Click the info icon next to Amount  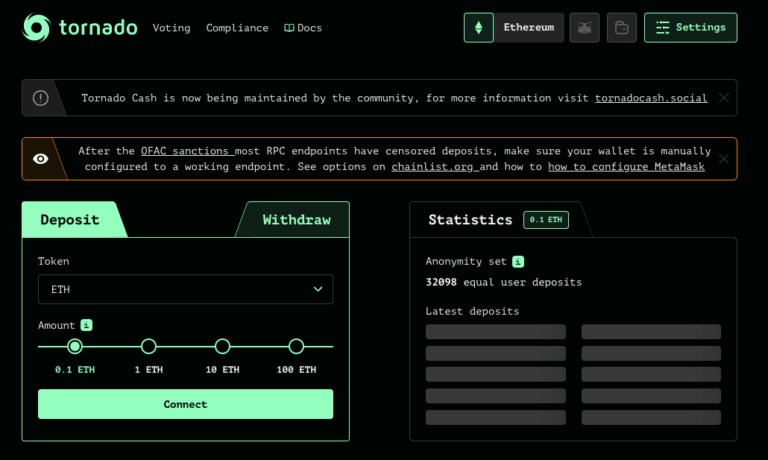tap(86, 325)
